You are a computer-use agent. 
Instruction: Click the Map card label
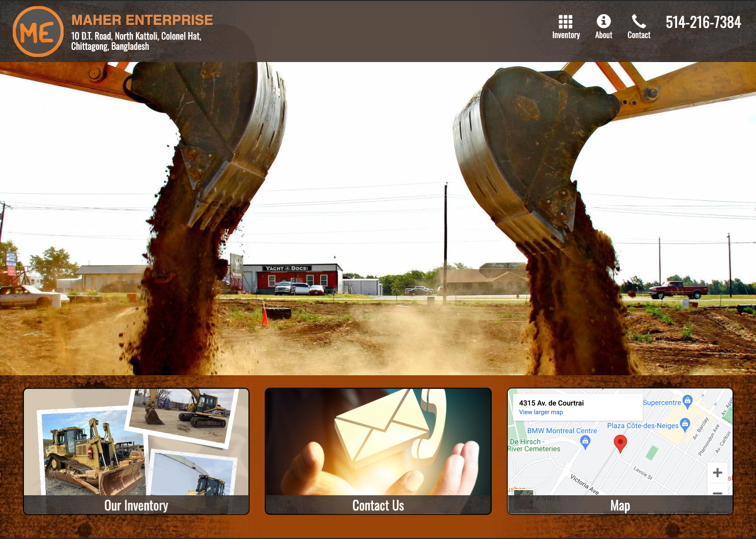pyautogui.click(x=620, y=505)
